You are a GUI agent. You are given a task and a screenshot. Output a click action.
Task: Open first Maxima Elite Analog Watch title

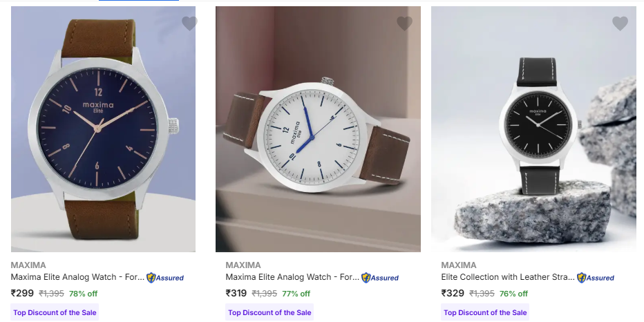pos(77,277)
